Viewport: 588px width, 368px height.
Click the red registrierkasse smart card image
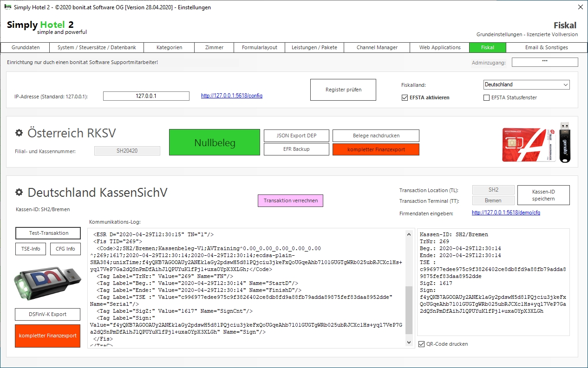pos(529,144)
